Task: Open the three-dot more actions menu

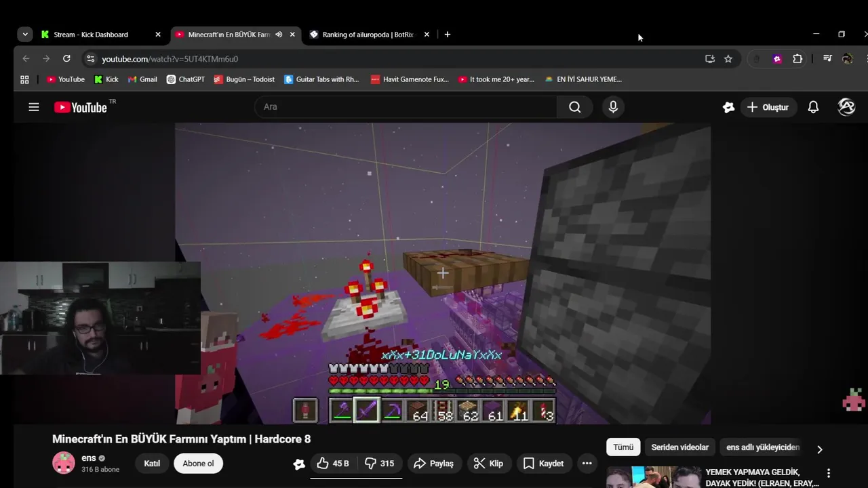Action: (587, 464)
